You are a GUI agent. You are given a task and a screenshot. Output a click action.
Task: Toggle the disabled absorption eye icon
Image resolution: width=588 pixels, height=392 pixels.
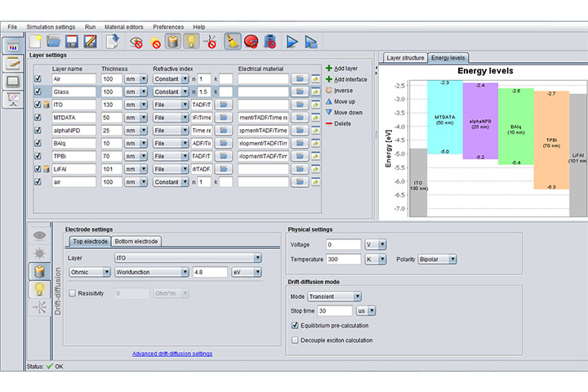pos(136,42)
